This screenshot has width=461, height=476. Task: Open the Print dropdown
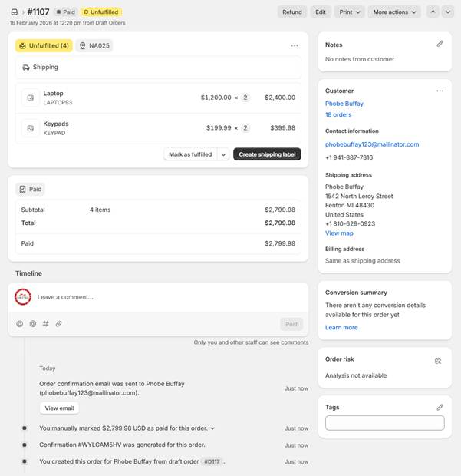[350, 12]
